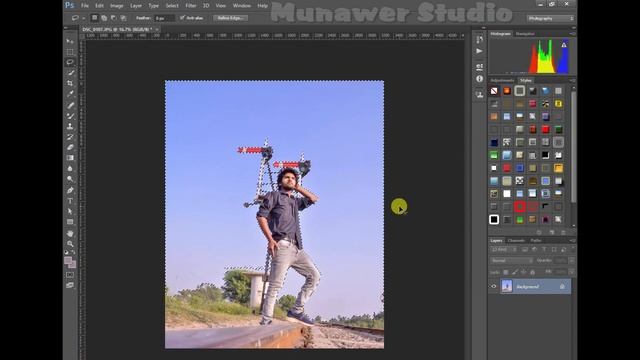Select the Crop tool
The image size is (640, 360).
point(70,83)
